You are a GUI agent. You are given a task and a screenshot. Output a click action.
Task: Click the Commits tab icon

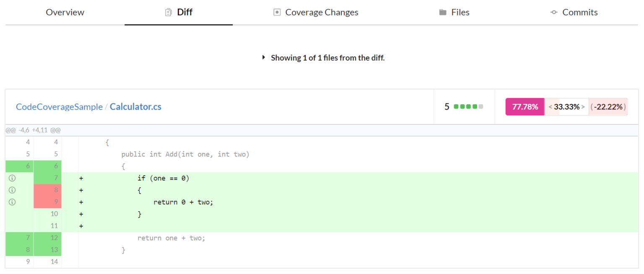[x=554, y=13]
